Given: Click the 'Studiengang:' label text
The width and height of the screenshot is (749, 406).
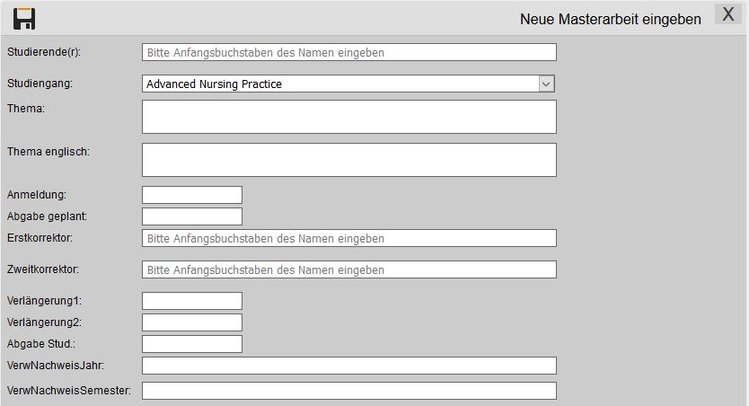Looking at the screenshot, I should (x=40, y=83).
